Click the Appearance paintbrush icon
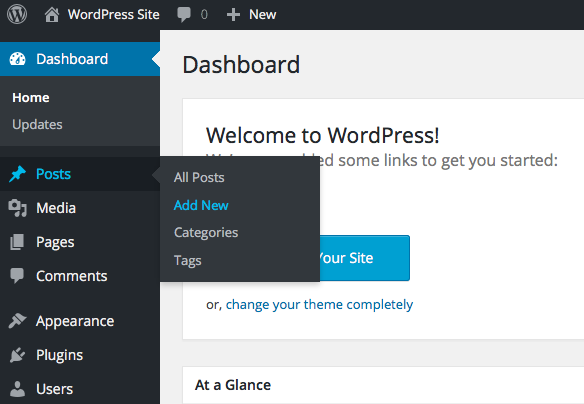584x404 pixels. pos(18,321)
